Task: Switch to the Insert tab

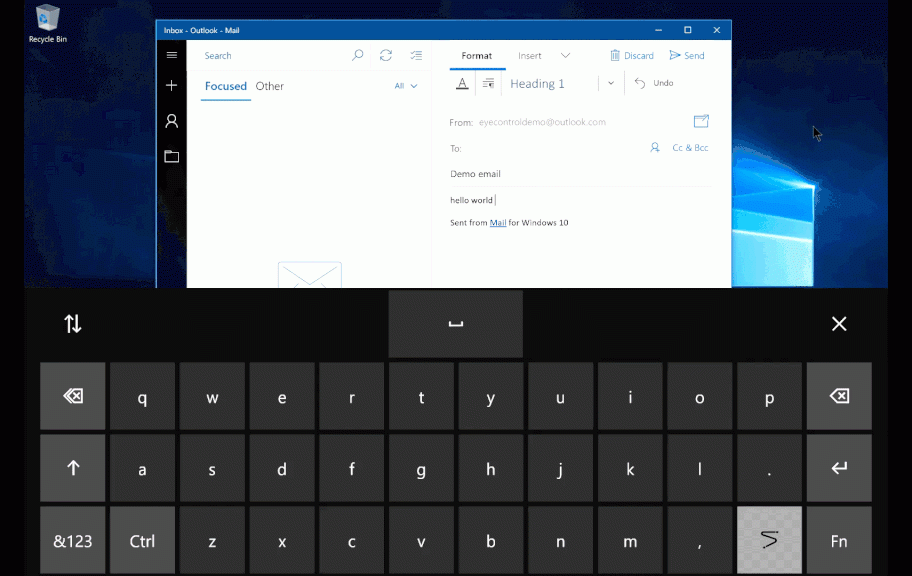Action: pos(530,56)
